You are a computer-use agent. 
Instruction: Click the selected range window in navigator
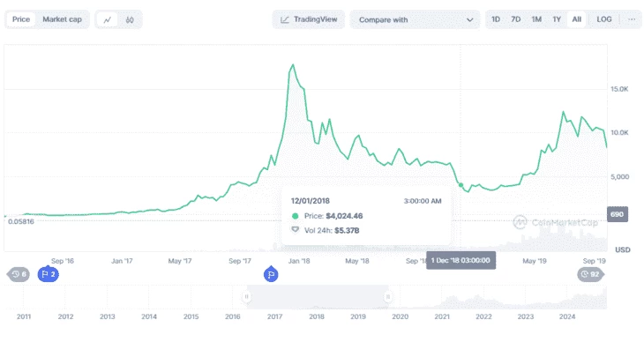coord(317,296)
